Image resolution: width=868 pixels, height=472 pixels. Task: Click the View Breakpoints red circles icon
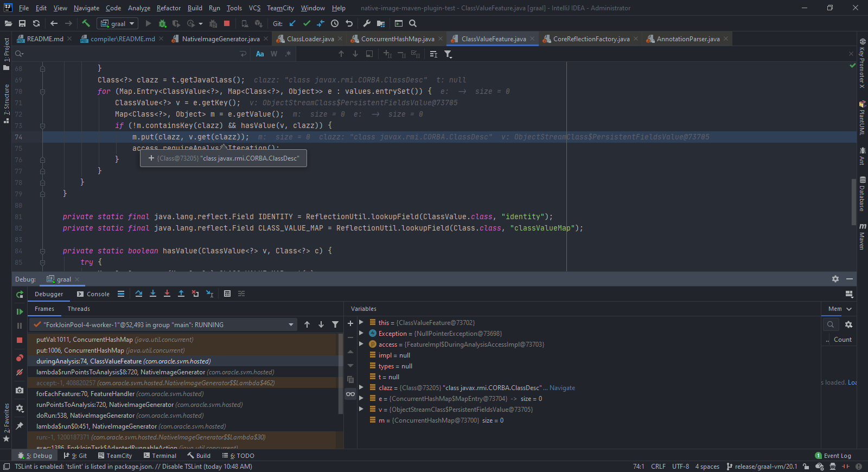(20, 358)
